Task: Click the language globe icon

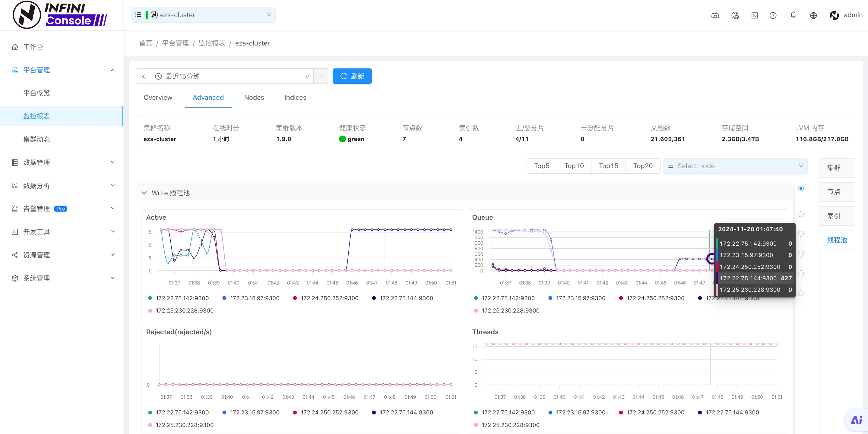Action: (x=813, y=15)
